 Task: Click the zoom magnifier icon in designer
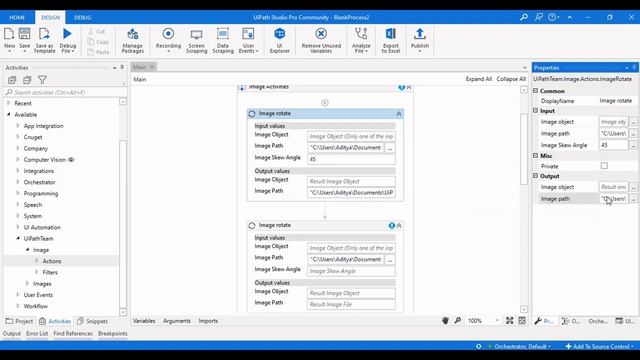458,321
